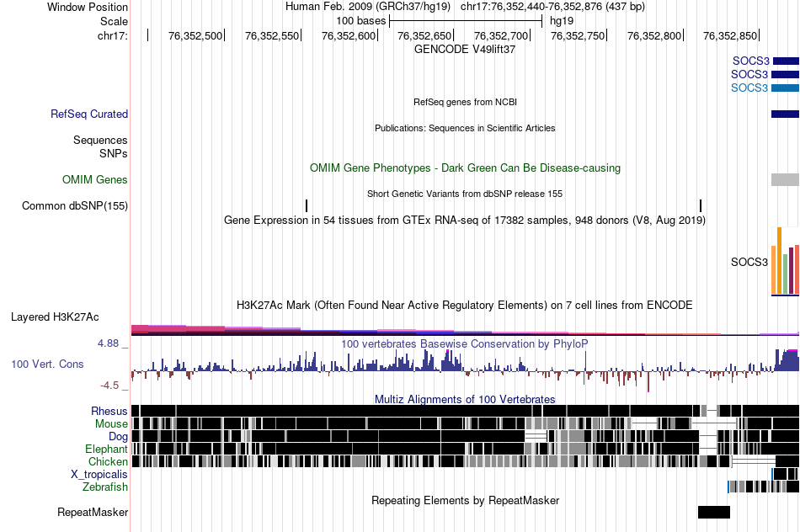Click the Sequences track label
The height and width of the screenshot is (532, 800).
click(100, 140)
